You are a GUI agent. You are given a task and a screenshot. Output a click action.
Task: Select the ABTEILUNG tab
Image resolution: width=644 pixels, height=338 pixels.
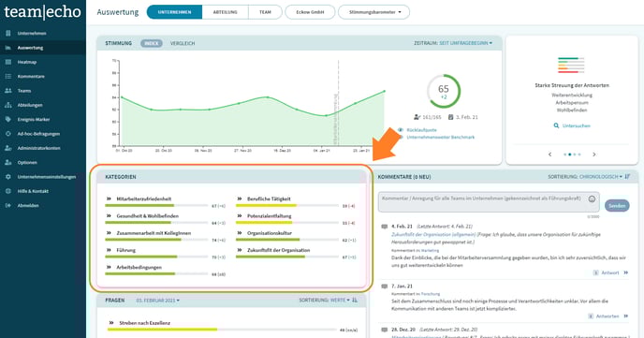click(x=225, y=12)
